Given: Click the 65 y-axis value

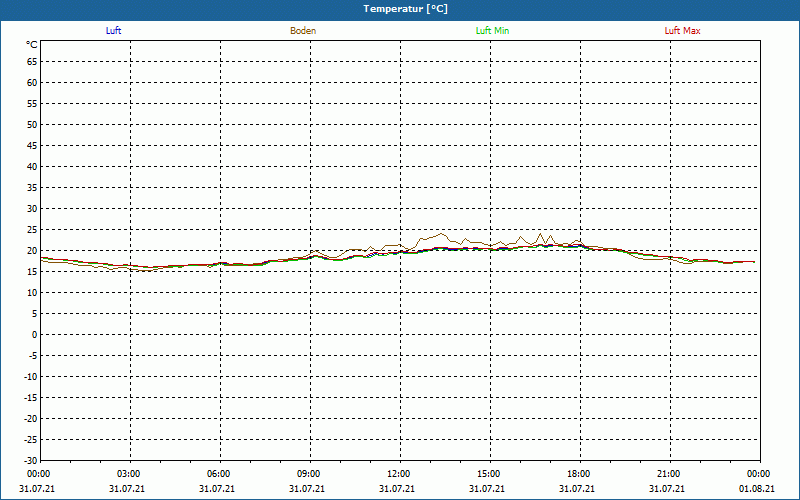Looking at the screenshot, I should [x=32, y=62].
